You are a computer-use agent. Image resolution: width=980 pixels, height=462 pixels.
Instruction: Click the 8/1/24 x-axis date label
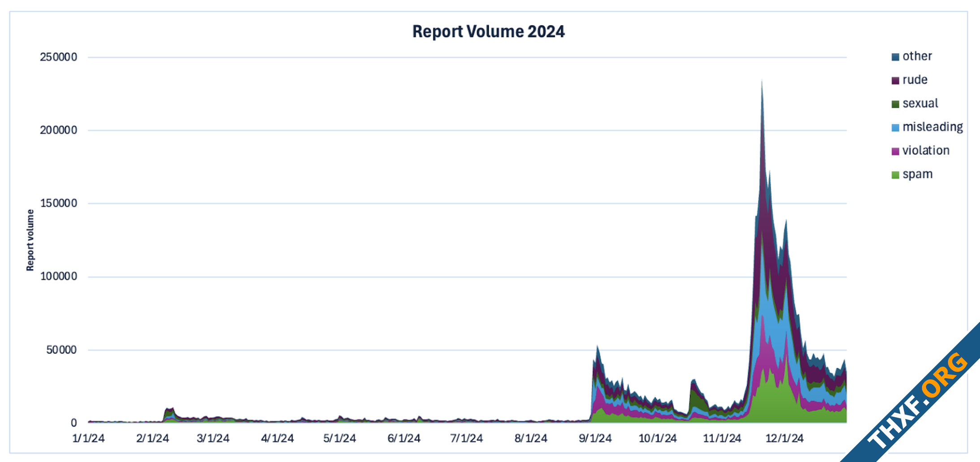[531, 438]
